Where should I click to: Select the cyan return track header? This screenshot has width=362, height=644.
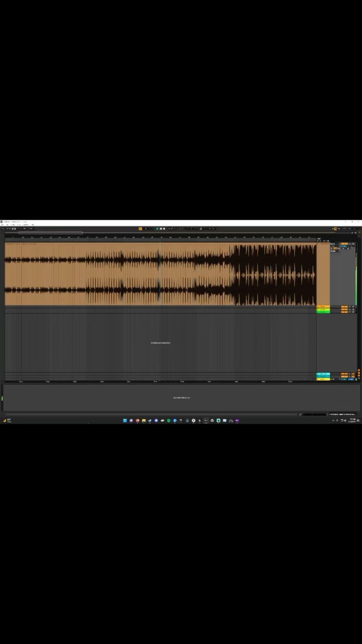pyautogui.click(x=323, y=374)
